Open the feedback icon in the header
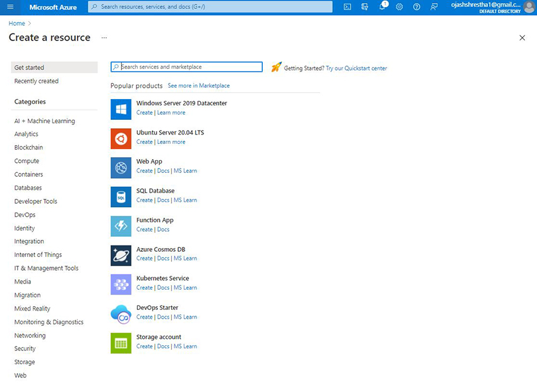The width and height of the screenshot is (537, 392). click(x=434, y=6)
